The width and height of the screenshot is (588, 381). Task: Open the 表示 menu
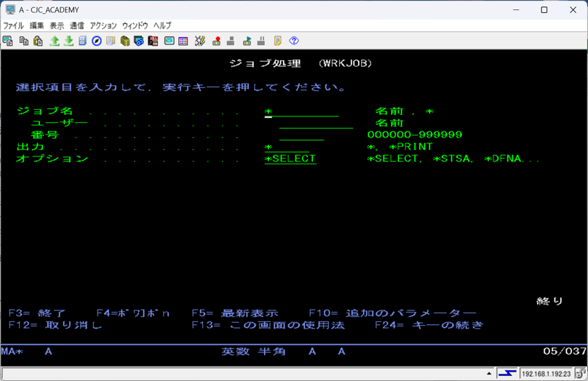tap(57, 25)
